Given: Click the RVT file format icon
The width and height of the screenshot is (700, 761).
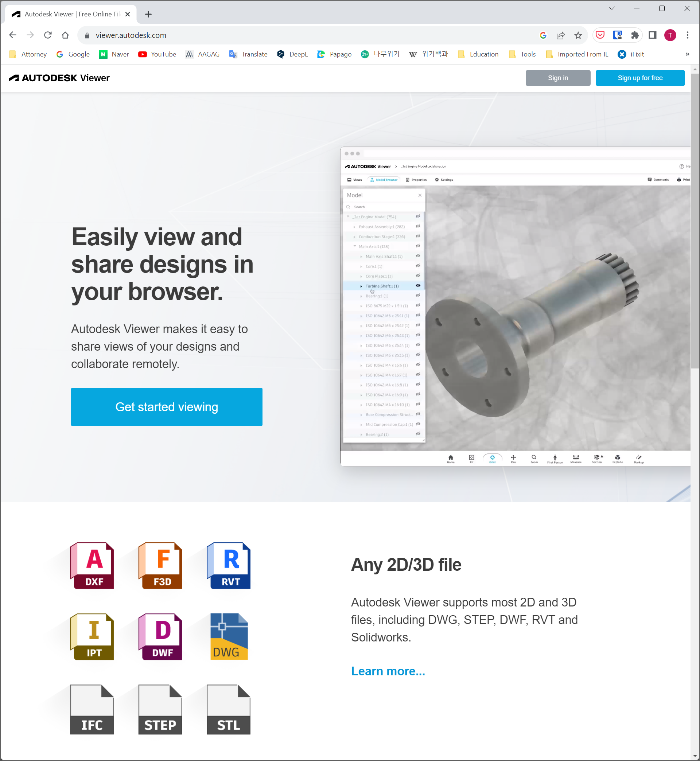Looking at the screenshot, I should [228, 565].
